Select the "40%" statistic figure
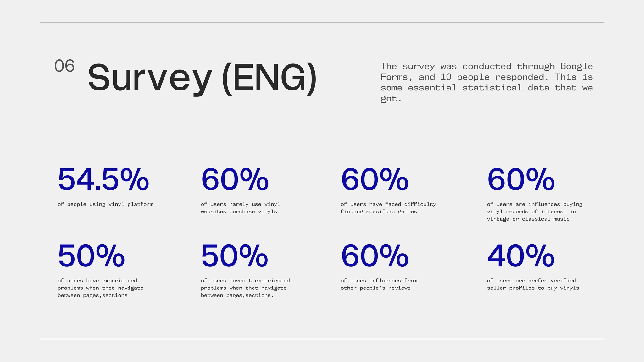 521,256
